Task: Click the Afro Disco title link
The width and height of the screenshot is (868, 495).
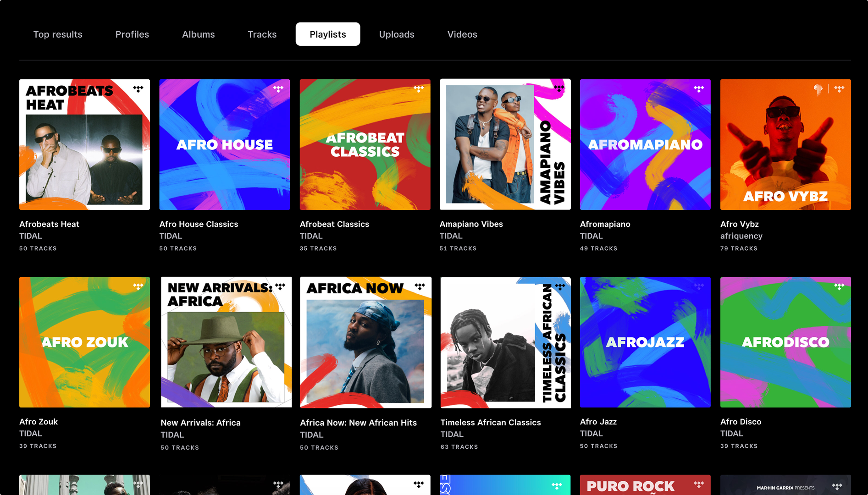Action: pos(741,422)
